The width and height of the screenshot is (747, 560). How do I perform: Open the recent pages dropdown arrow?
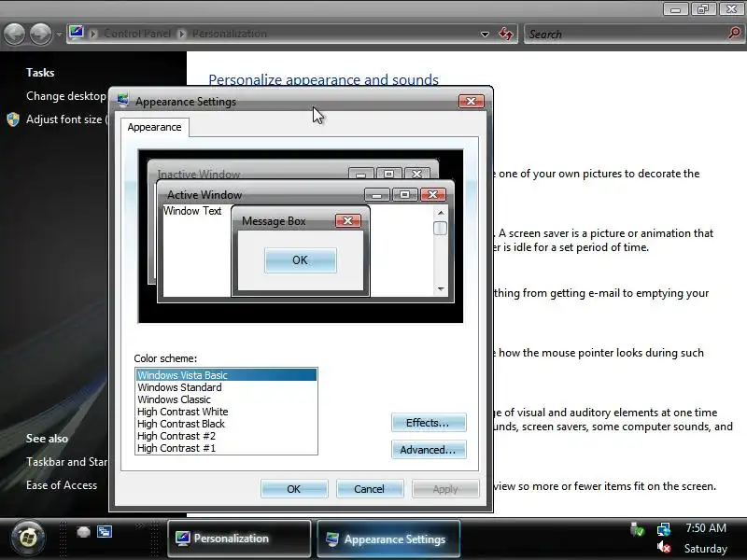coord(59,35)
